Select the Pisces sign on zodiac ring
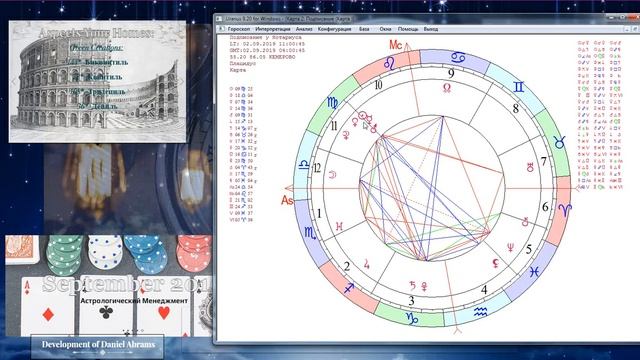 (535, 271)
